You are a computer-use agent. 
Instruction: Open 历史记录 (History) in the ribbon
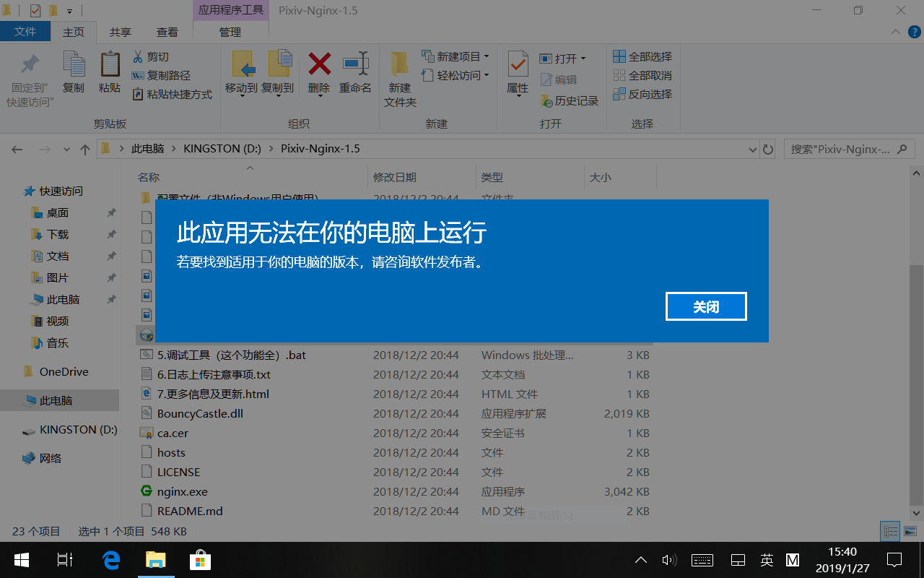569,101
